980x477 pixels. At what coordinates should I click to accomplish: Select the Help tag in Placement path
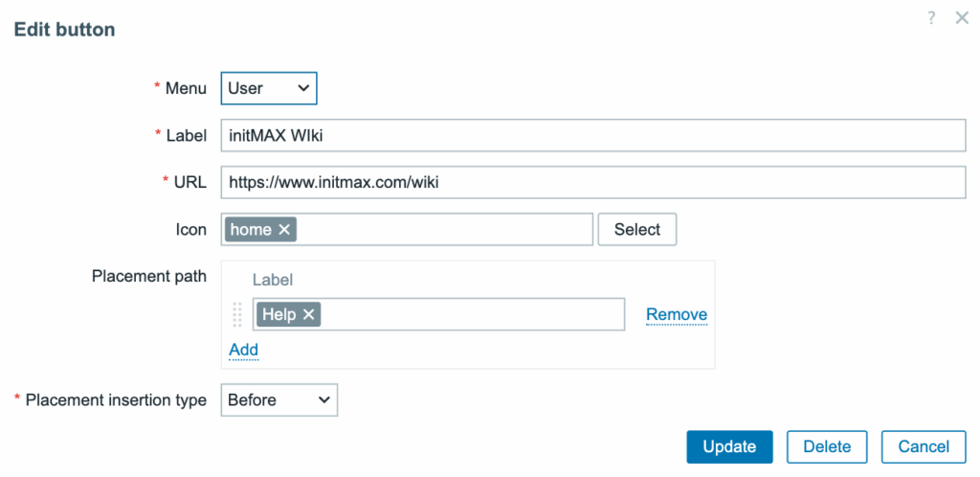(278, 314)
